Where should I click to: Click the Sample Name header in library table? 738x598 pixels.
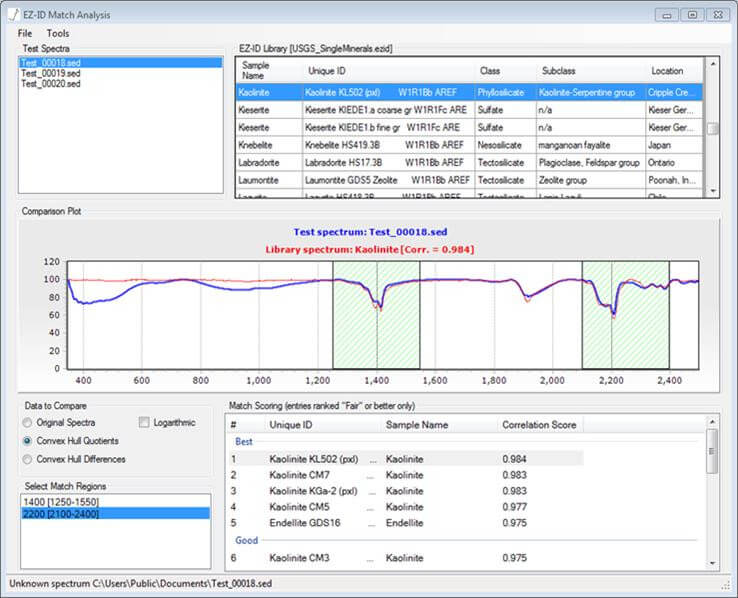[x=256, y=70]
